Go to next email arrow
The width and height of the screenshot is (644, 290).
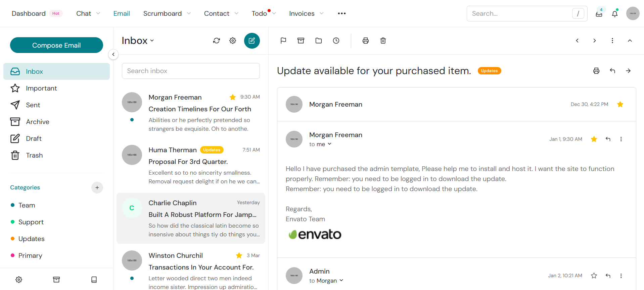point(595,41)
